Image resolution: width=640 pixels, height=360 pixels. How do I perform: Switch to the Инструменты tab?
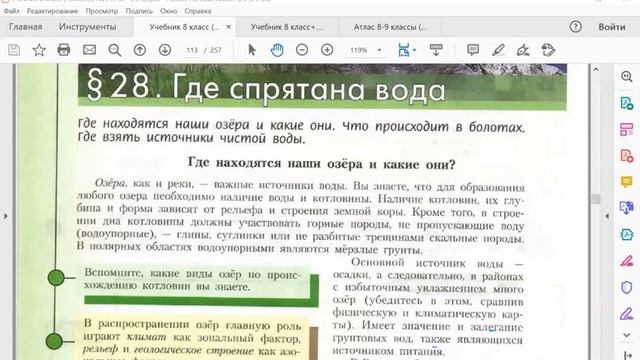[87, 27]
